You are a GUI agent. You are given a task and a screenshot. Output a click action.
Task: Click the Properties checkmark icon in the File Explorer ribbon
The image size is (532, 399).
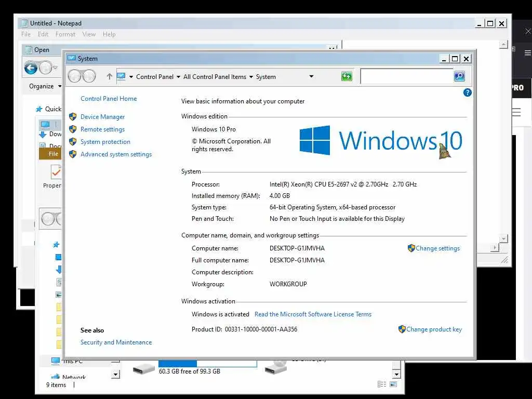[56, 172]
